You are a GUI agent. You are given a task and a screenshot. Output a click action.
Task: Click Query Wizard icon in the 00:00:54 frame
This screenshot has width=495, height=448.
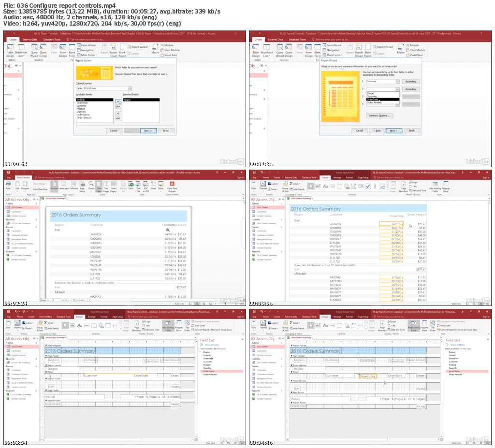point(34,50)
